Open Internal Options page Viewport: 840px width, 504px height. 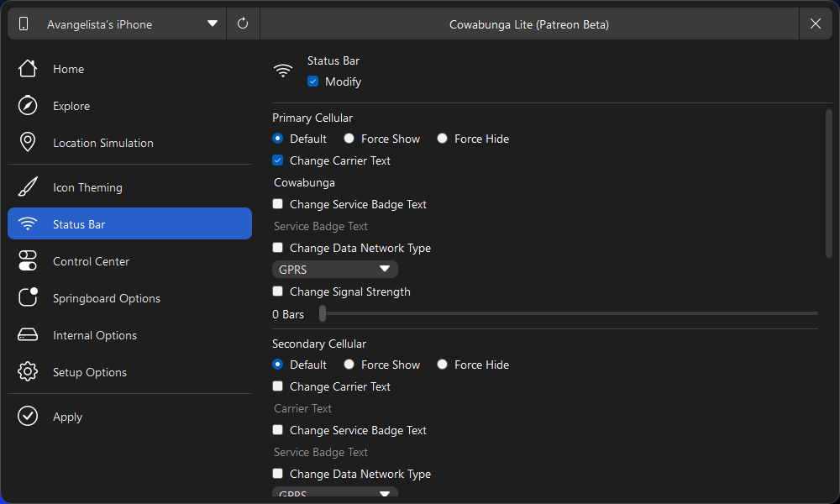click(129, 335)
